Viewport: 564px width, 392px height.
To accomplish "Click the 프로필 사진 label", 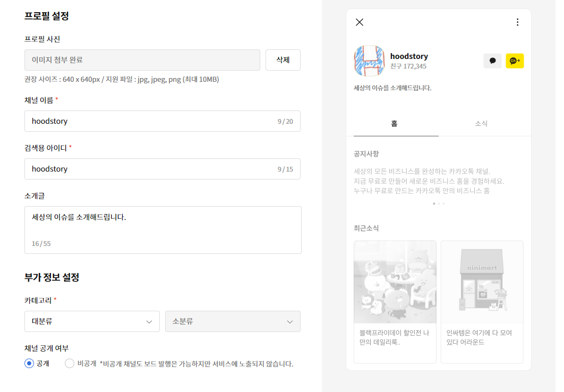I will [42, 39].
